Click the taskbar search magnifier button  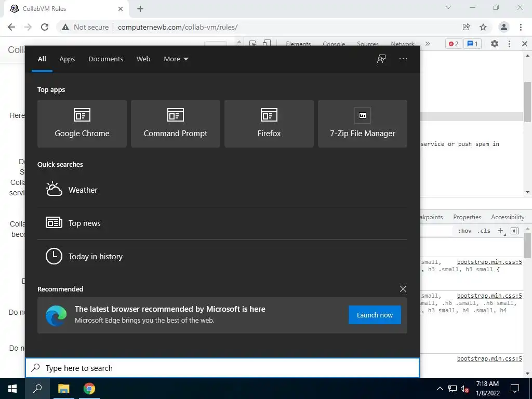tap(37, 389)
